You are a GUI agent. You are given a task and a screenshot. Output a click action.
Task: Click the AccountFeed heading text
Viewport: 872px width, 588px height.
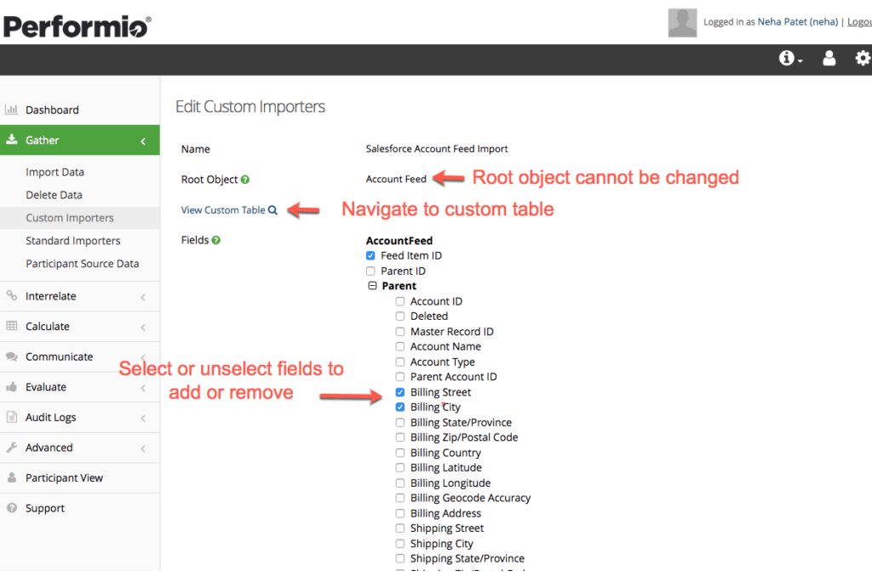(x=399, y=241)
